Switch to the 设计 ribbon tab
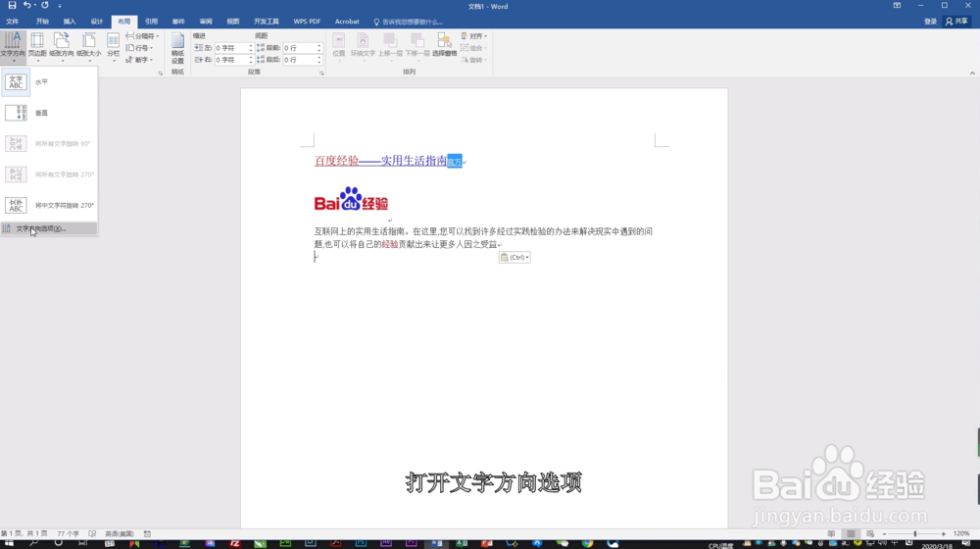 pos(97,22)
